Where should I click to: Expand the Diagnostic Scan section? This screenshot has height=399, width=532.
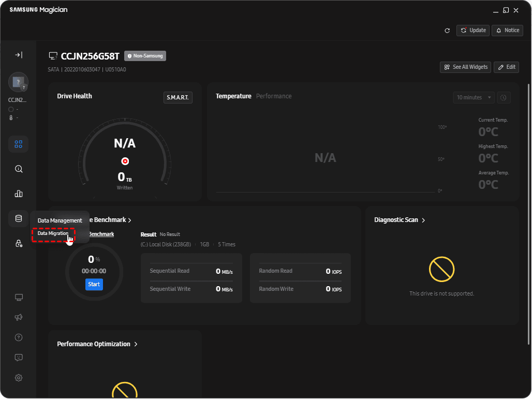click(400, 220)
